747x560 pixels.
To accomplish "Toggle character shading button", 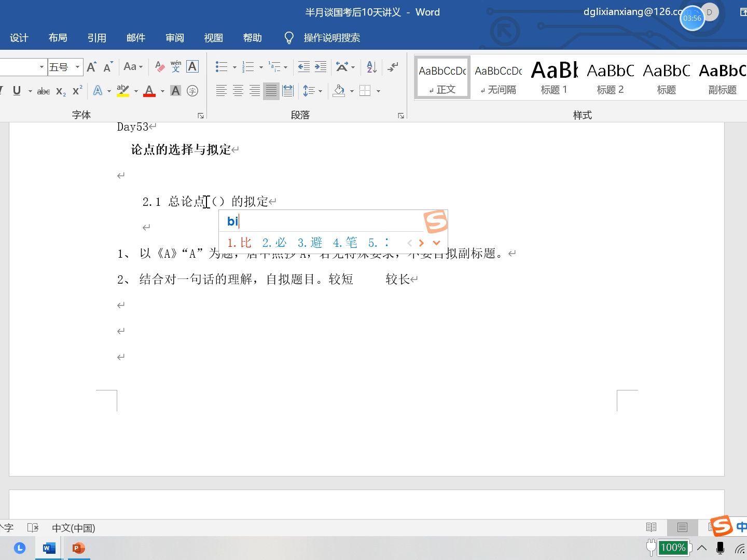I will tap(176, 91).
